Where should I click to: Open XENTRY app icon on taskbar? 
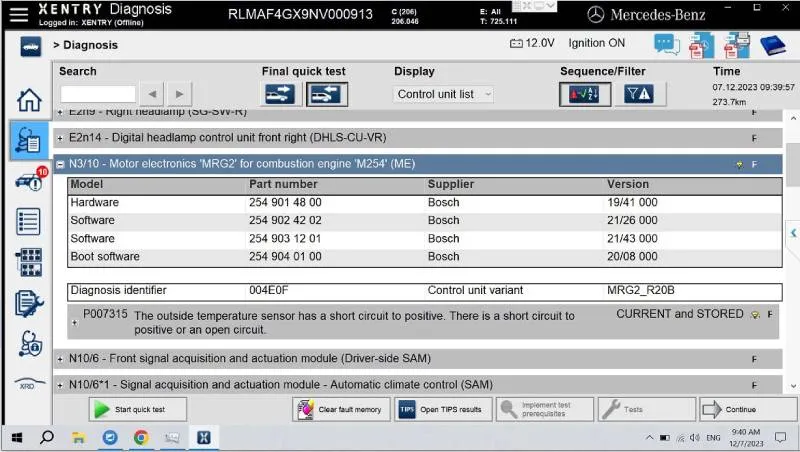[x=204, y=438]
